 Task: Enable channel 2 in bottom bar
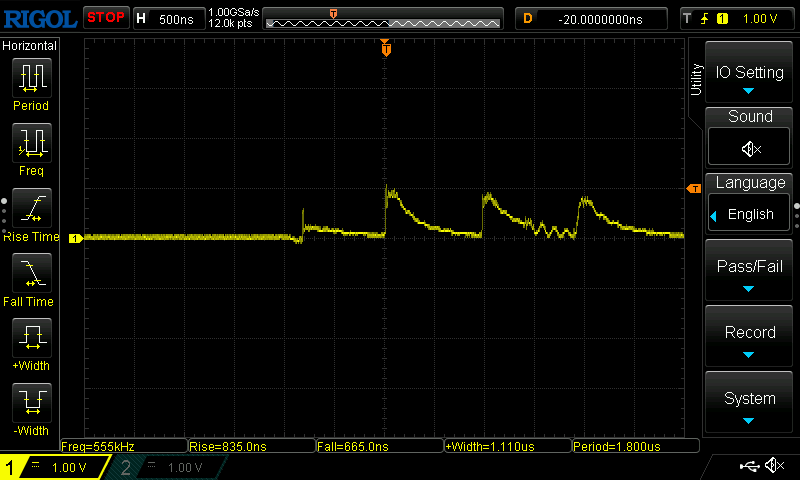(160, 467)
